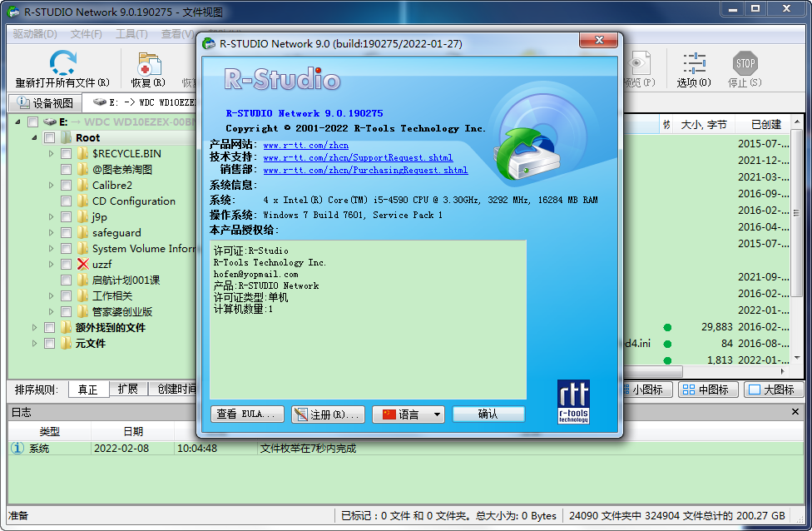812x531 pixels.
Task: Expand the safeguard node
Action: click(51, 232)
